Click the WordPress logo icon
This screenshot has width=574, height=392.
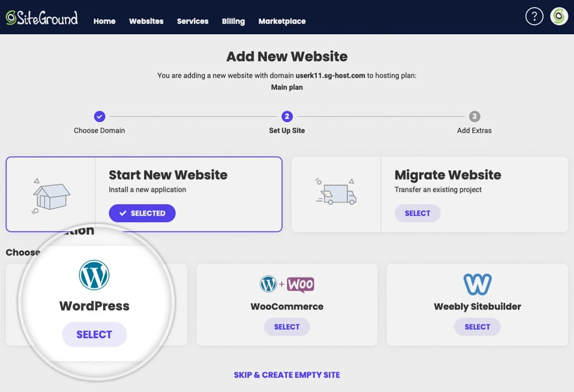[x=94, y=276]
